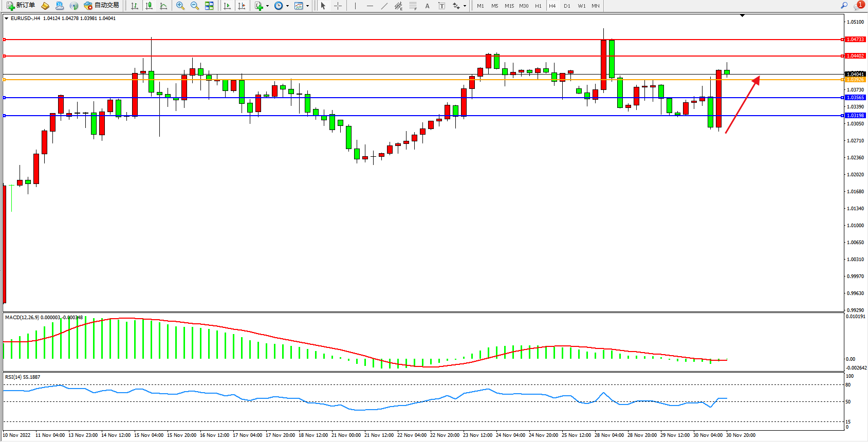The height and width of the screenshot is (442, 868).
Task: Draw a horizontal line tool
Action: [370, 6]
